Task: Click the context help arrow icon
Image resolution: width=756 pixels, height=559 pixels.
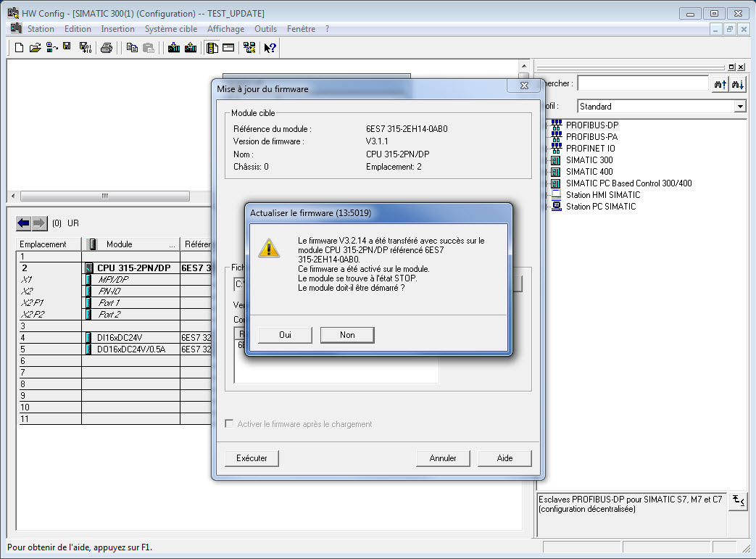Action: [270, 48]
